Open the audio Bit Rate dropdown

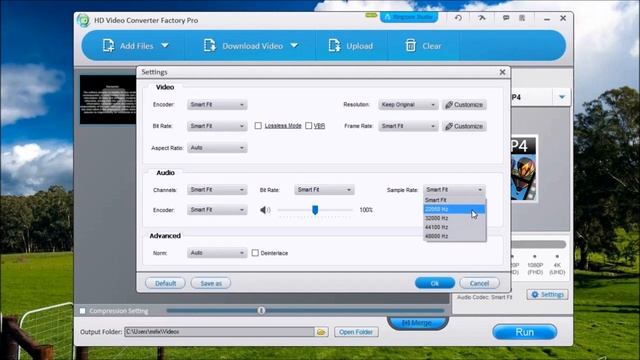coord(324,190)
